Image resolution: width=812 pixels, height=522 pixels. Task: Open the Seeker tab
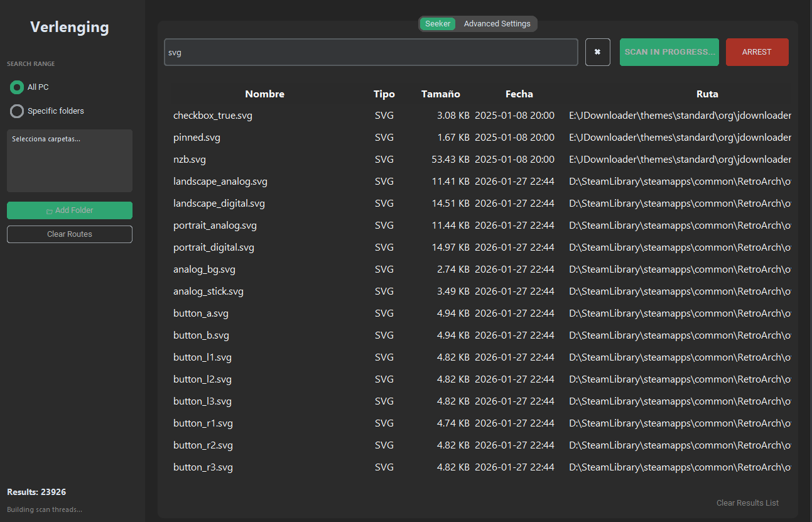click(x=438, y=24)
